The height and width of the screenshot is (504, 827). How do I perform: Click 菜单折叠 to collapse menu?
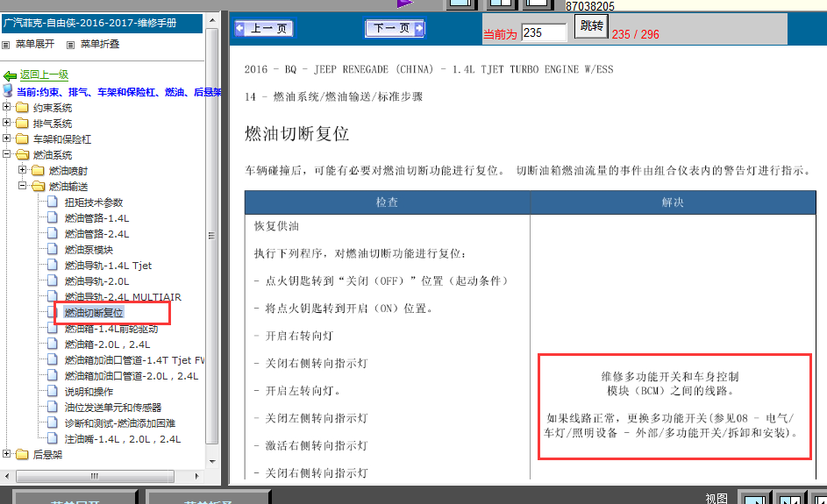pos(100,45)
